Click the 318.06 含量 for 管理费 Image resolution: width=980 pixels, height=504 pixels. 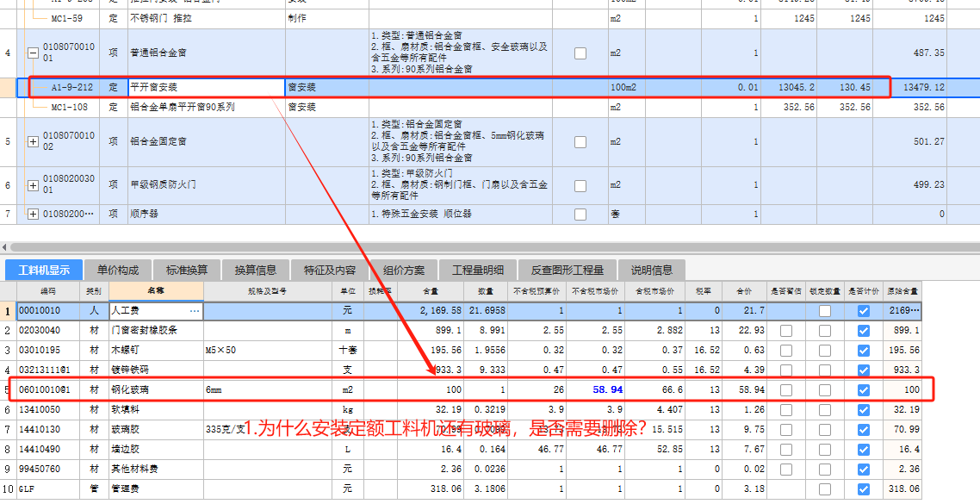[x=431, y=489]
